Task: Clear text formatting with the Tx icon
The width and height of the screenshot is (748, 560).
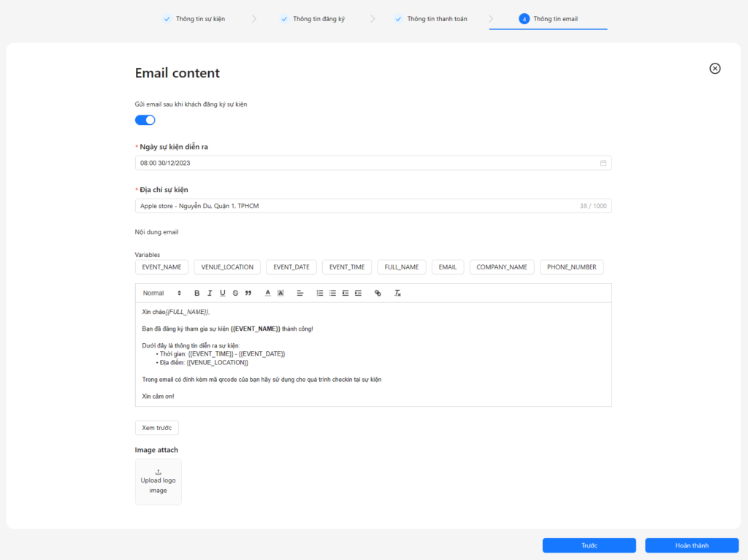Action: tap(397, 293)
